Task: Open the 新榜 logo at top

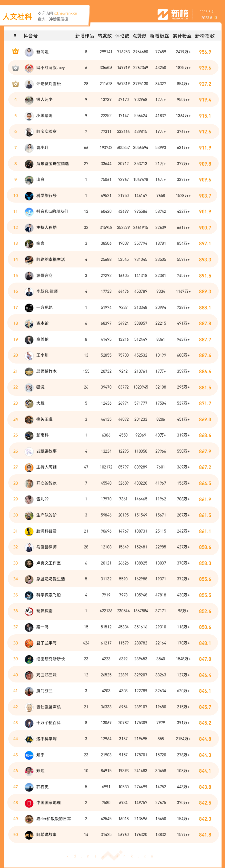Action: [x=173, y=14]
